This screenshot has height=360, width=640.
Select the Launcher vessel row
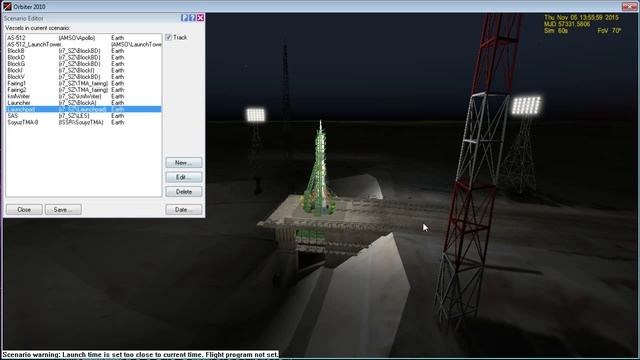coord(84,102)
